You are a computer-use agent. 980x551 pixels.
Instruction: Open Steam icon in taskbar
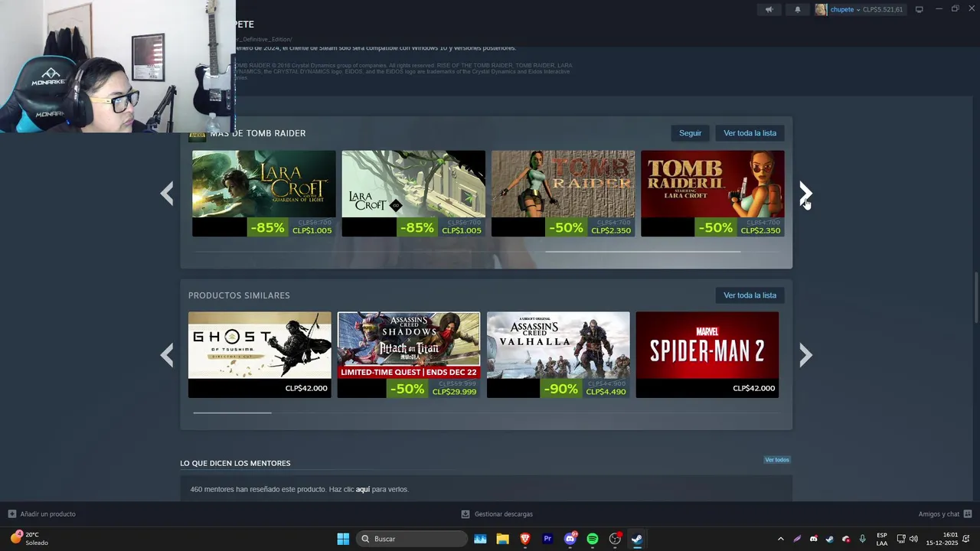637,539
